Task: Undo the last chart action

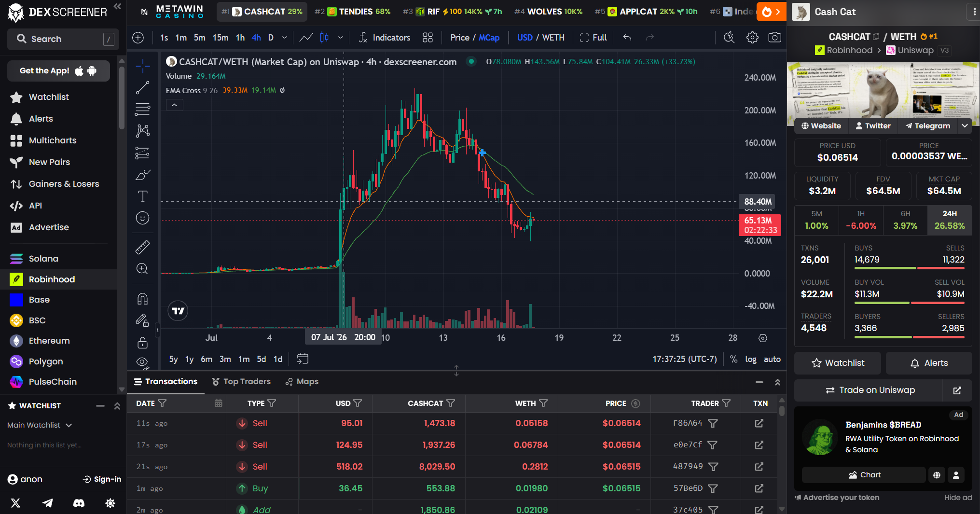Action: (627, 38)
